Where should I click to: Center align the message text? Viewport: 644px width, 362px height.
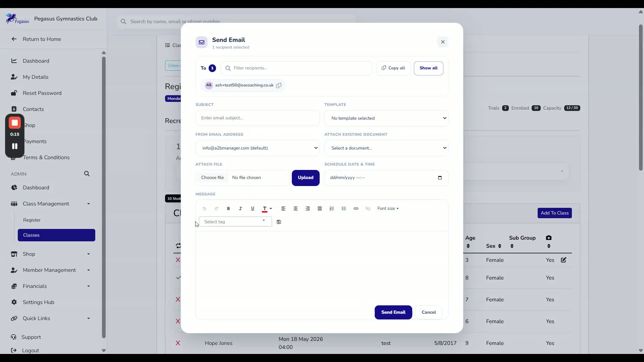[296, 208]
